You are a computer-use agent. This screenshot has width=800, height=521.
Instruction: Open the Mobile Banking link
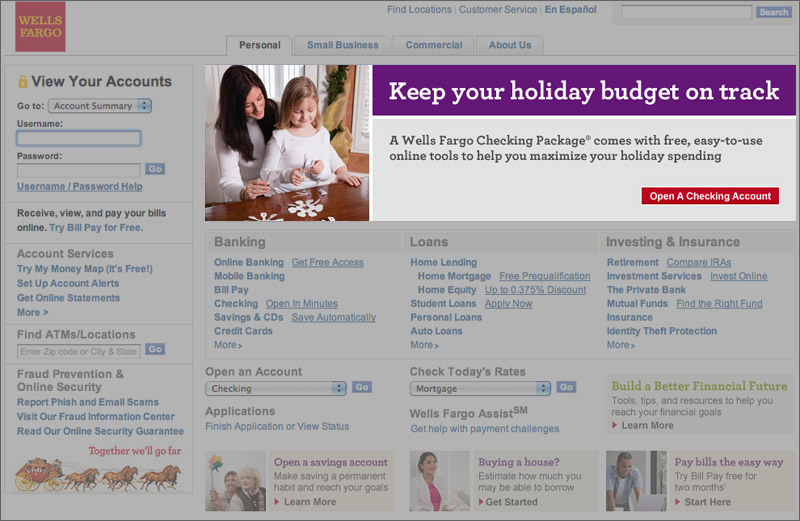tap(249, 276)
